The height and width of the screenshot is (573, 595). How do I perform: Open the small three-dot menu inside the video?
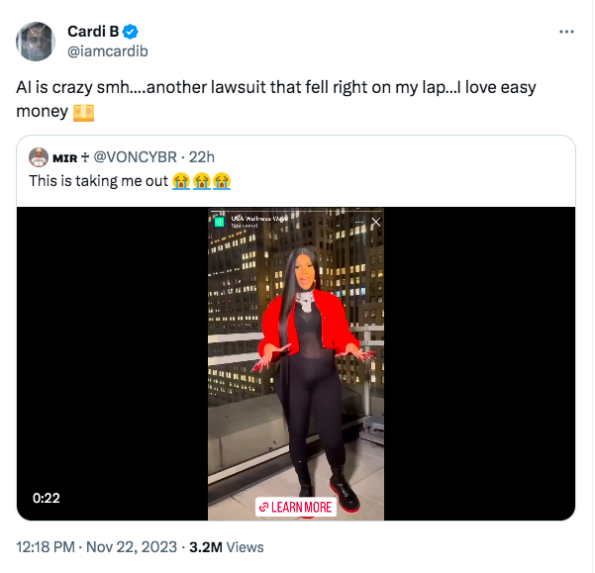359,222
